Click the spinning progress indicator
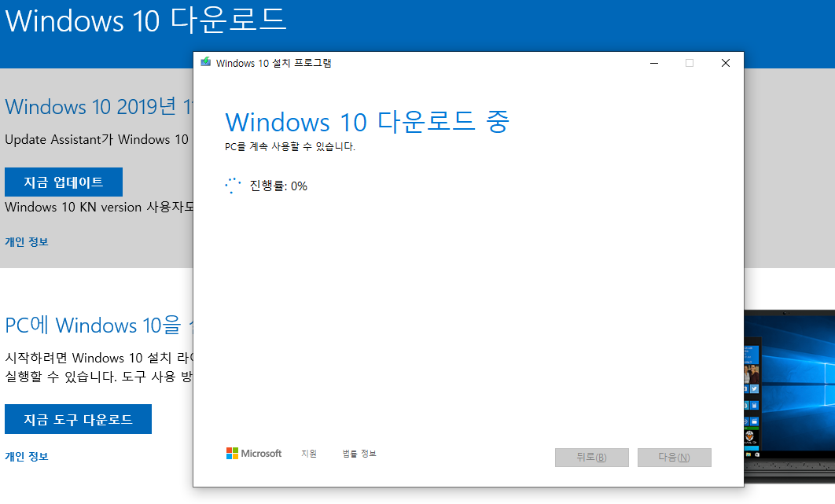This screenshot has width=835, height=504. 233,186
